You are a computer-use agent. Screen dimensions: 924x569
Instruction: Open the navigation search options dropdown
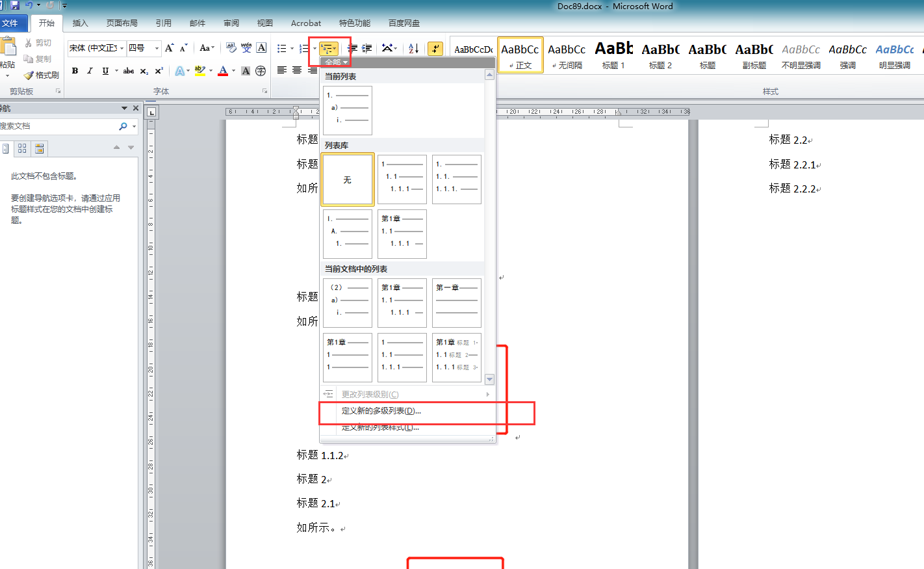[135, 126]
